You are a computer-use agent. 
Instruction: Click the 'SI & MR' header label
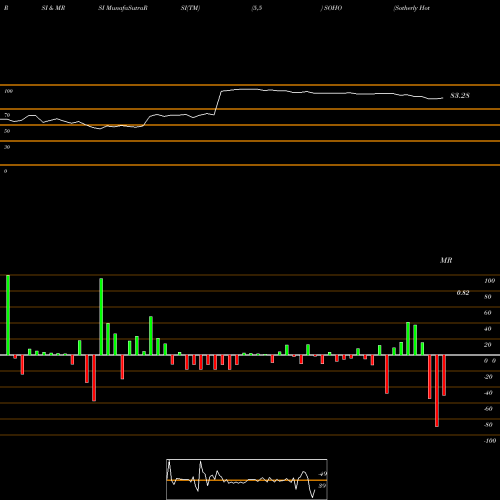(x=53, y=8)
